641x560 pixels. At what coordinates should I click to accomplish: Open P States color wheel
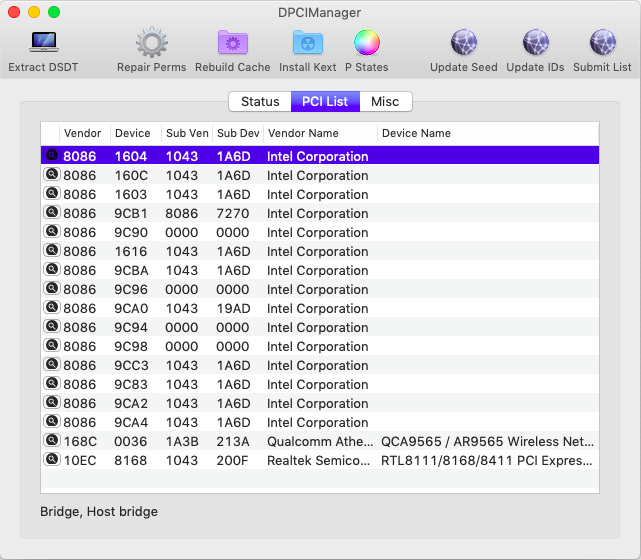tap(367, 43)
